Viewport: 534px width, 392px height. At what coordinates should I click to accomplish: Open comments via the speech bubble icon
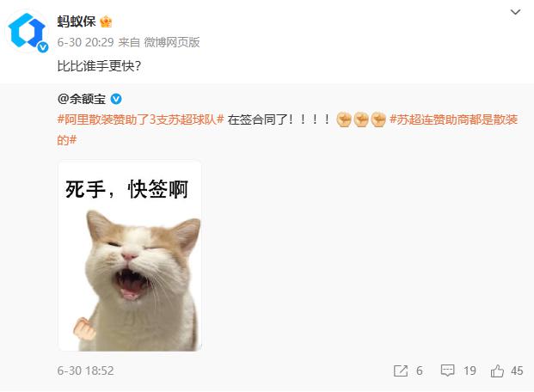pyautogui.click(x=447, y=371)
